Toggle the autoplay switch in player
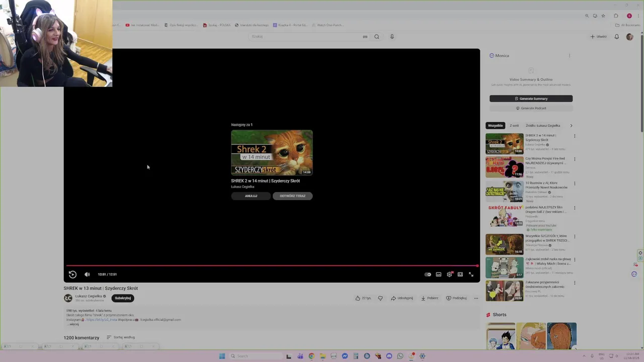Screen dimensions: 644x362 [428, 275]
